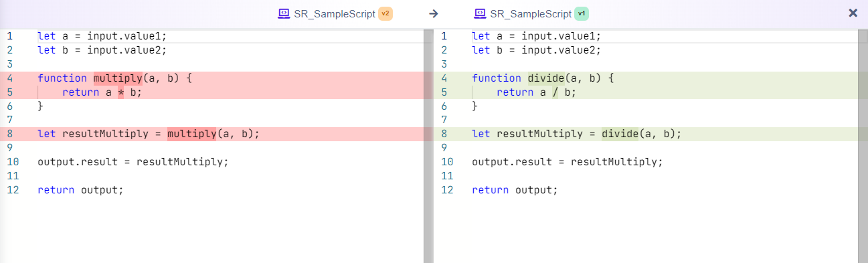Click the highlighted asterisk operator in left pane
868x263 pixels.
coord(121,92)
